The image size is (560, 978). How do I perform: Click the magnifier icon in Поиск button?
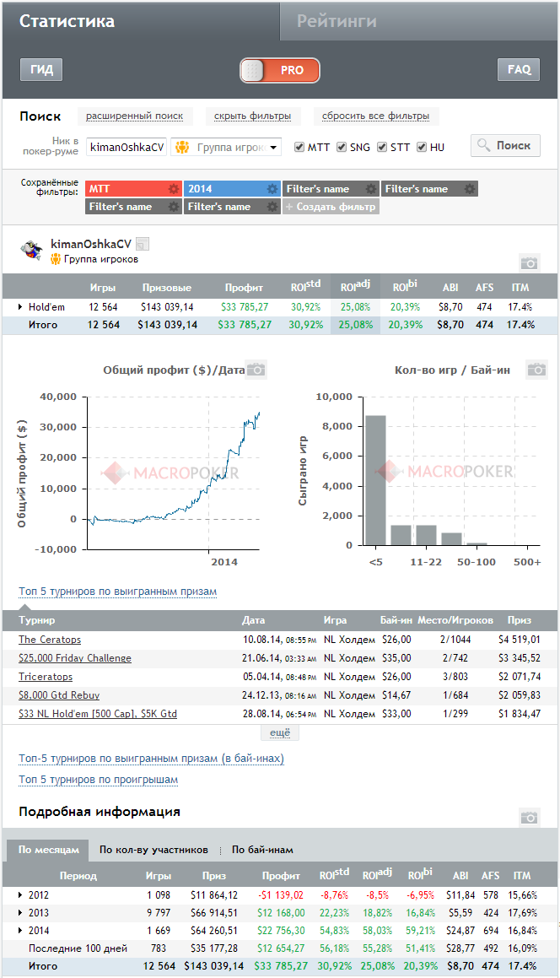pyautogui.click(x=484, y=146)
